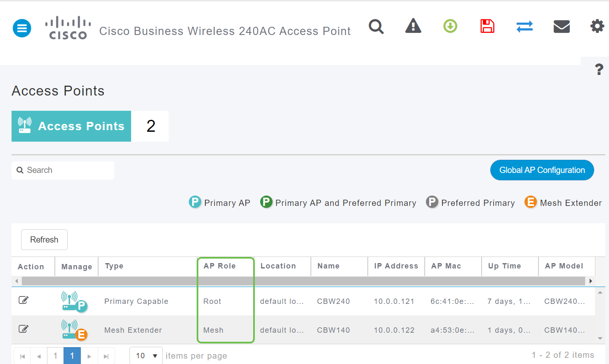The image size is (609, 364).
Task: Edit the CBW240 access point row
Action: [24, 300]
